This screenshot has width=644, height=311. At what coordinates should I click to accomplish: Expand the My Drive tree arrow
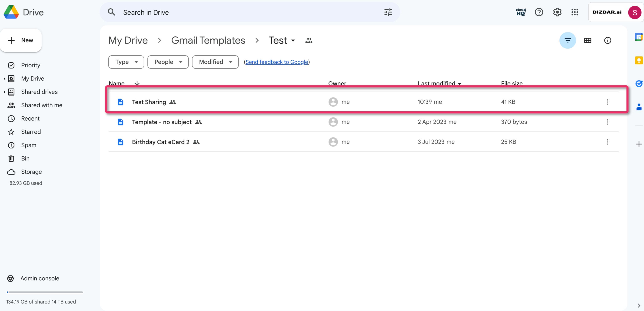5,78
